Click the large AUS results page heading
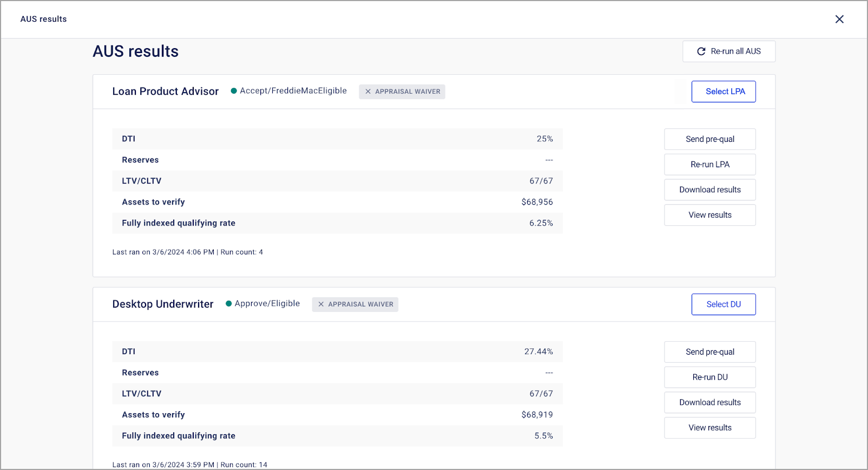This screenshot has height=470, width=868. [x=136, y=51]
